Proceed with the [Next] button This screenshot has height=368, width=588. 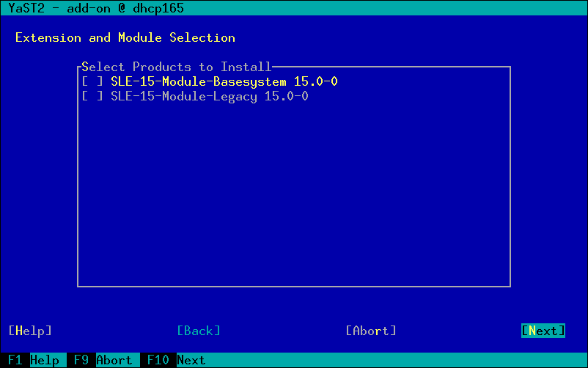point(543,331)
